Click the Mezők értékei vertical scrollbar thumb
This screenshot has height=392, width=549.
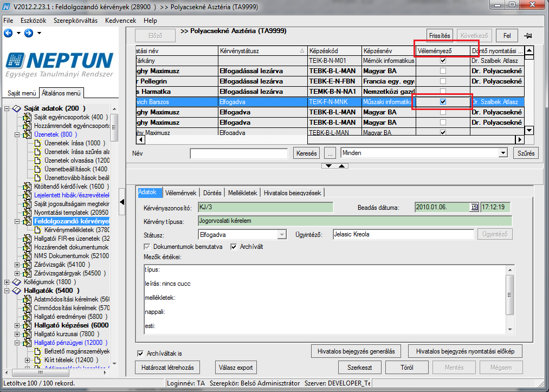click(x=510, y=294)
